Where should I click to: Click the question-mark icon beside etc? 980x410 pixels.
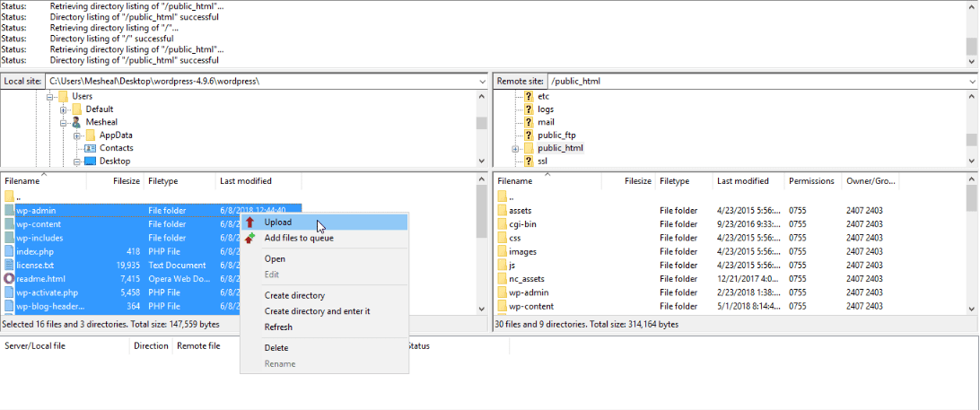pos(529,96)
